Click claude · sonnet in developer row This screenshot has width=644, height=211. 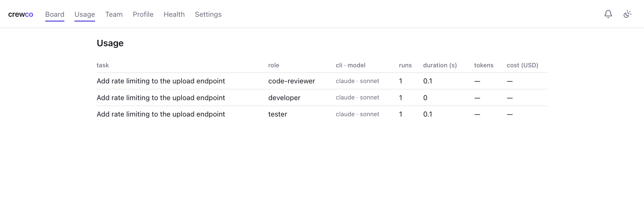pyautogui.click(x=358, y=97)
